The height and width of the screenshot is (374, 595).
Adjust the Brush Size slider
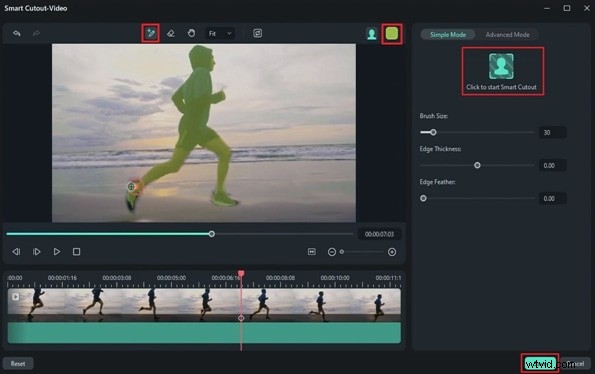point(433,132)
